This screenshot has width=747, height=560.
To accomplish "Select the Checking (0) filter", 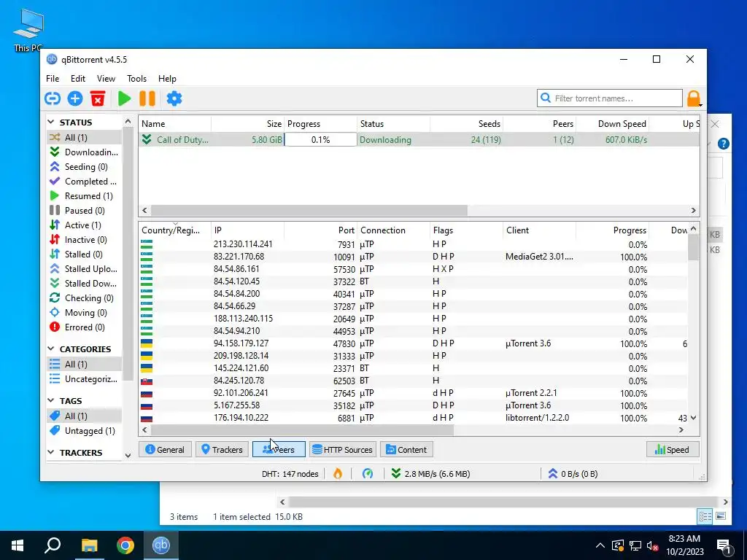I will tap(84, 298).
